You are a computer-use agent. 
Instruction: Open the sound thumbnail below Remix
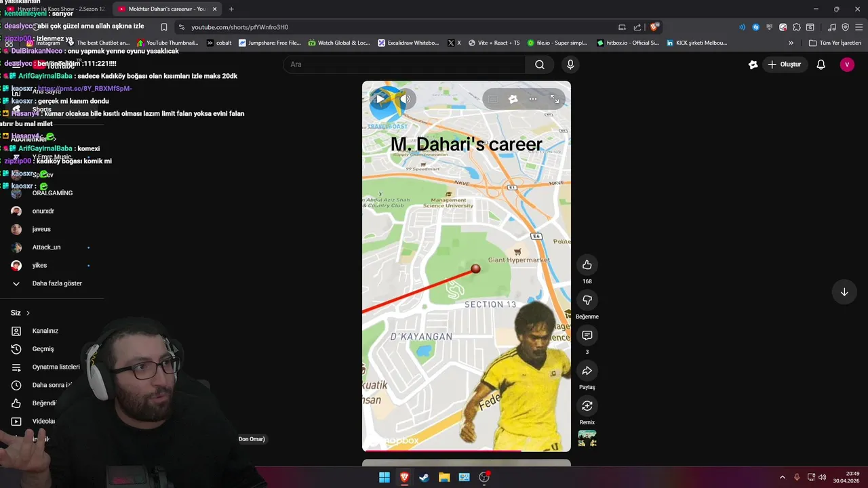click(587, 439)
